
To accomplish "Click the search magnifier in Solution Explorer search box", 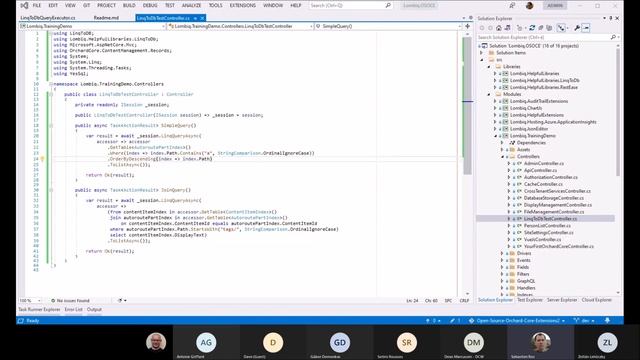I will 613,37.
